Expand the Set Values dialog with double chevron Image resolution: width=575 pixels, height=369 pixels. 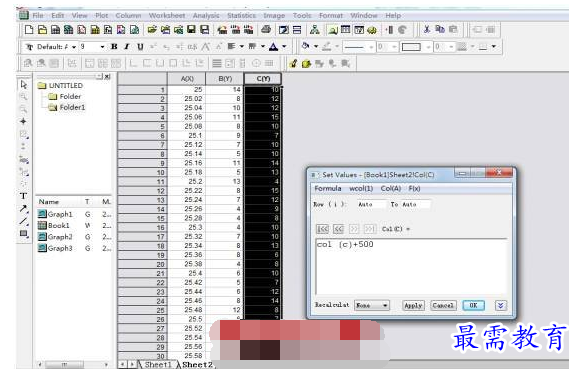click(501, 305)
